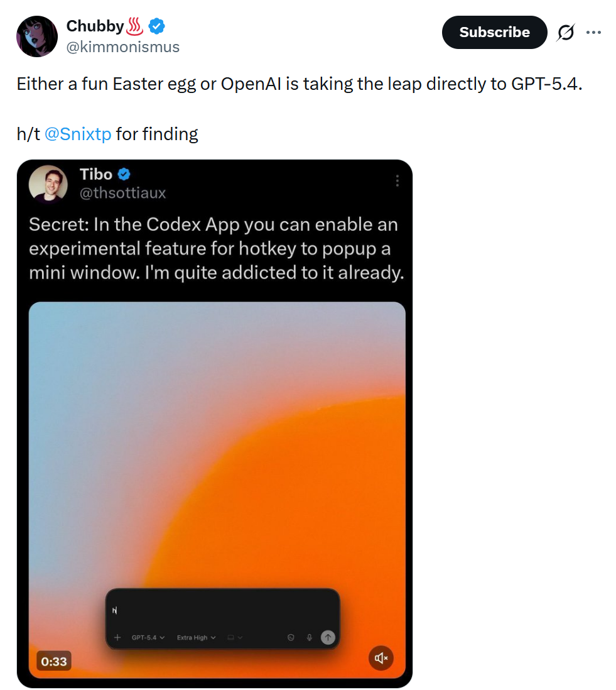The height and width of the screenshot is (690, 616).
Task: Click the Subscribe button
Action: 494,32
